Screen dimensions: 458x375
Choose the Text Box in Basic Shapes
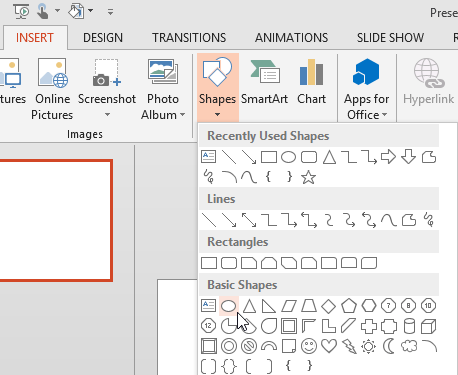[x=209, y=306]
